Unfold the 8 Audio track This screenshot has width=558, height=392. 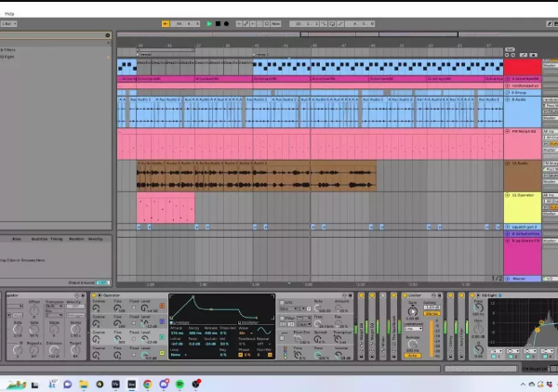click(508, 99)
